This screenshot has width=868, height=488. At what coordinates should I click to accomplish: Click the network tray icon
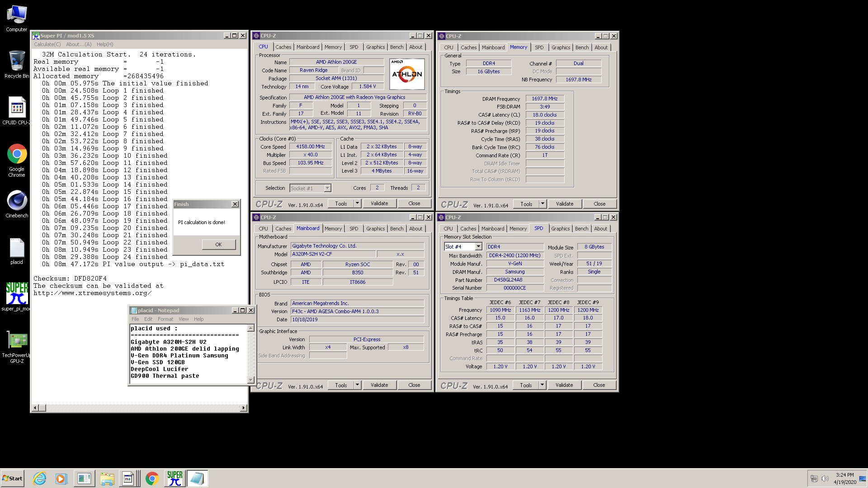(814, 479)
